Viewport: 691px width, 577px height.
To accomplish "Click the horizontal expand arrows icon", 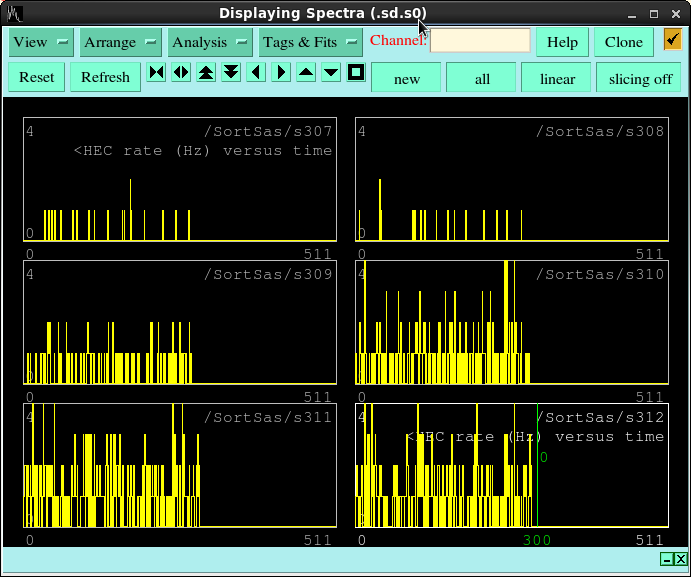I will 181,72.
